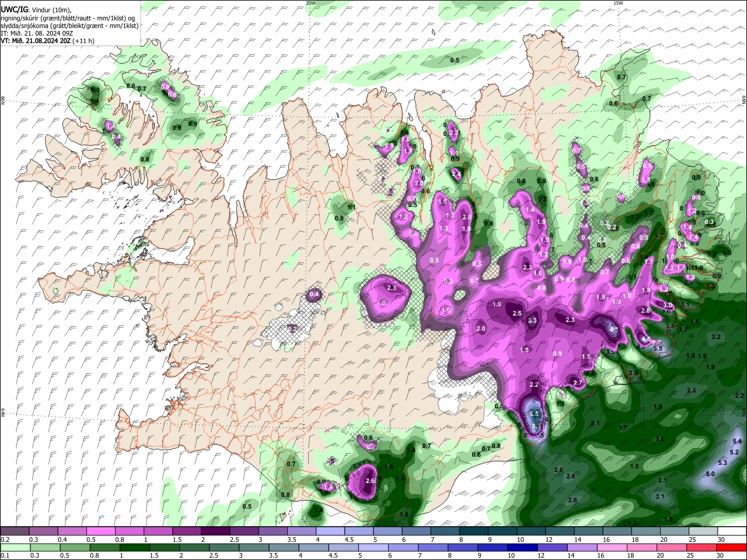
Task: Click the bright red swatch above 30 on rain scale
Action: (x=732, y=547)
